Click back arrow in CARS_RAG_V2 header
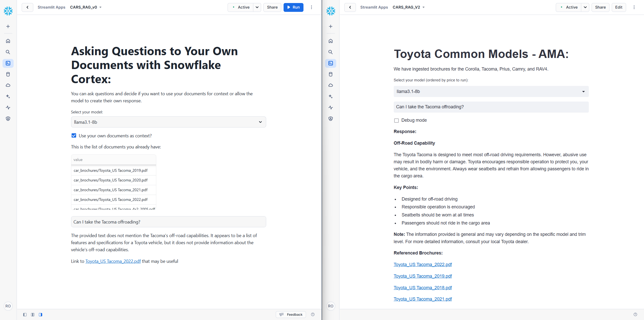The width and height of the screenshot is (644, 320). coord(350,7)
